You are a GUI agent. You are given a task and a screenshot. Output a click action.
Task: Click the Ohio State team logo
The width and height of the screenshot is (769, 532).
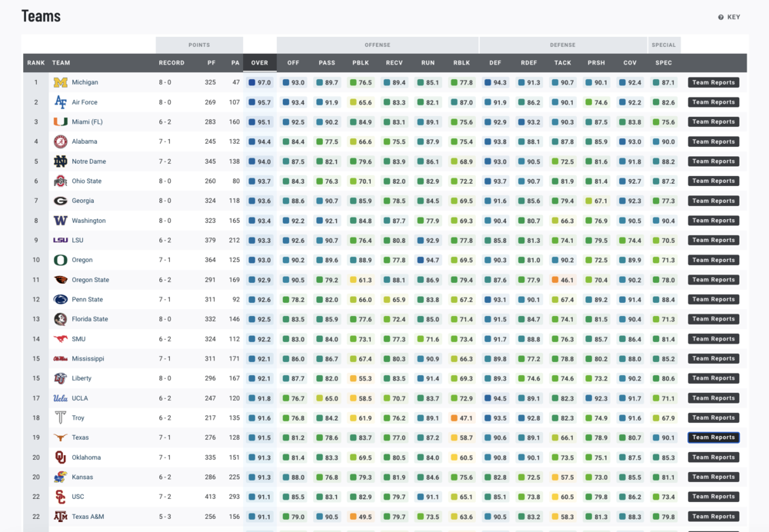(60, 181)
